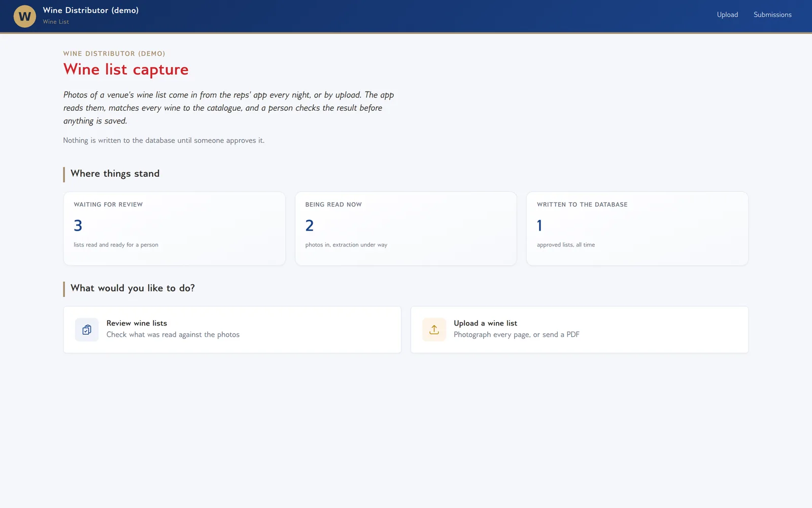Click 'approved lists, all time' text
This screenshot has height=508, width=812.
566,245
